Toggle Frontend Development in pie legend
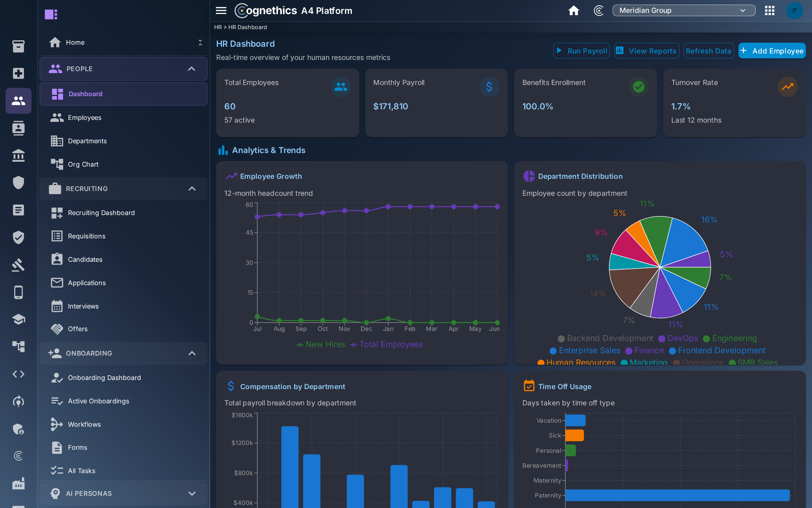 point(717,351)
